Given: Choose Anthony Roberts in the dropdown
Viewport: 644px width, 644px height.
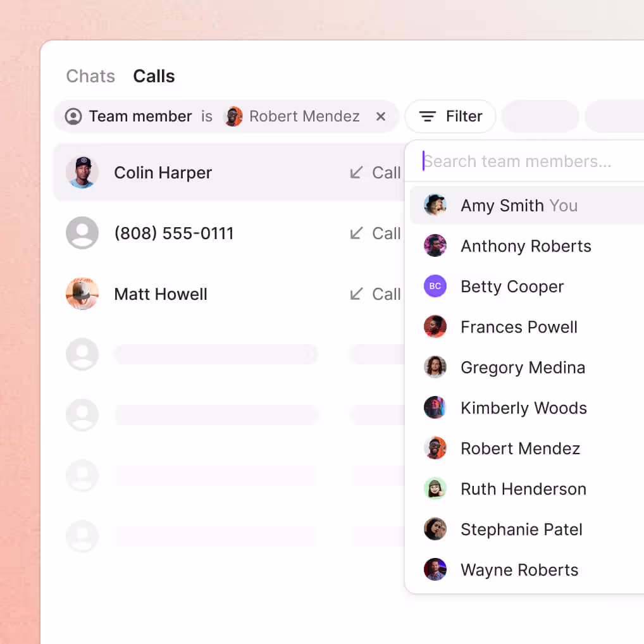Looking at the screenshot, I should click(x=527, y=246).
